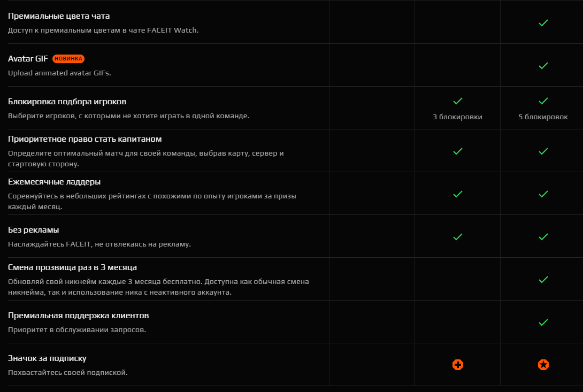583x392 pixels.
Task: Click the '3 блокировки' label
Action: point(457,117)
